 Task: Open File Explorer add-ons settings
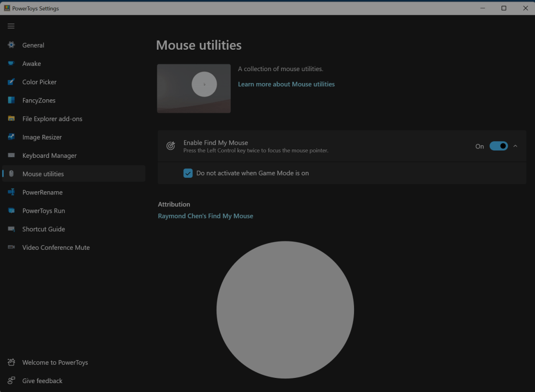pos(74,119)
